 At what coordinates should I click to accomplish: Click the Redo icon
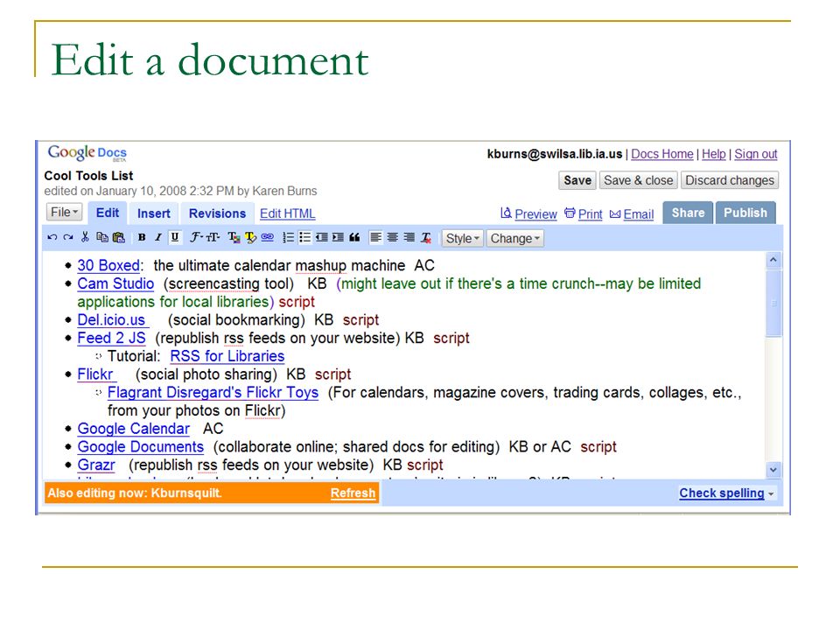[68, 237]
